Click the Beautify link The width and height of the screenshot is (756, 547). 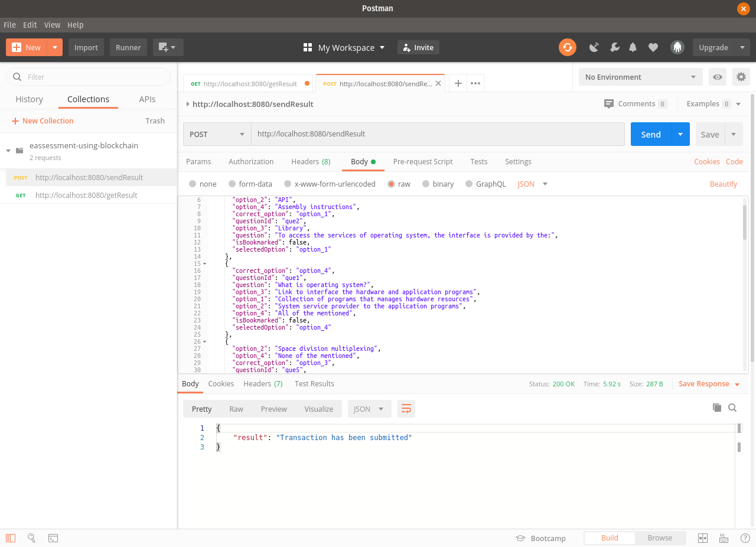point(724,184)
